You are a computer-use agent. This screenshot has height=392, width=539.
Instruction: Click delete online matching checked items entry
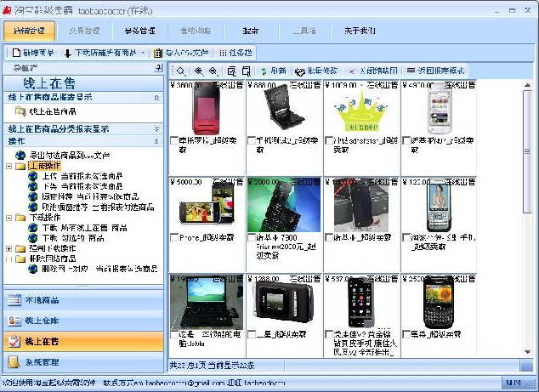point(99,269)
